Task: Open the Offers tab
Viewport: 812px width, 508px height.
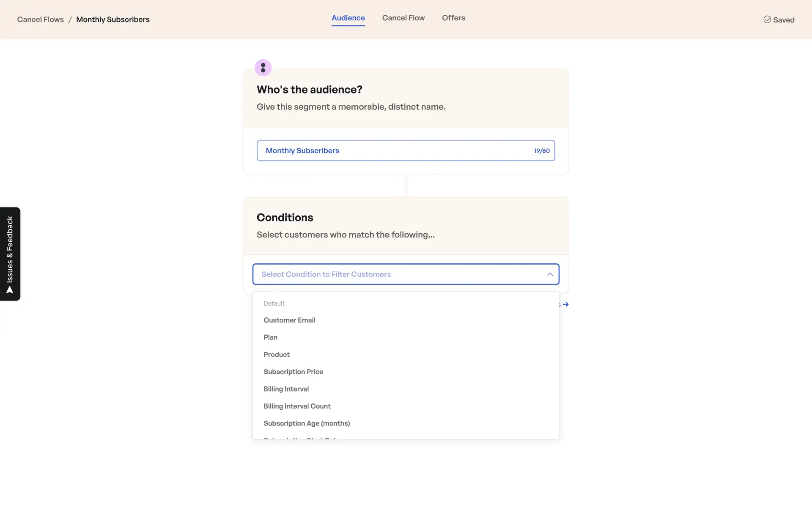Action: point(453,18)
